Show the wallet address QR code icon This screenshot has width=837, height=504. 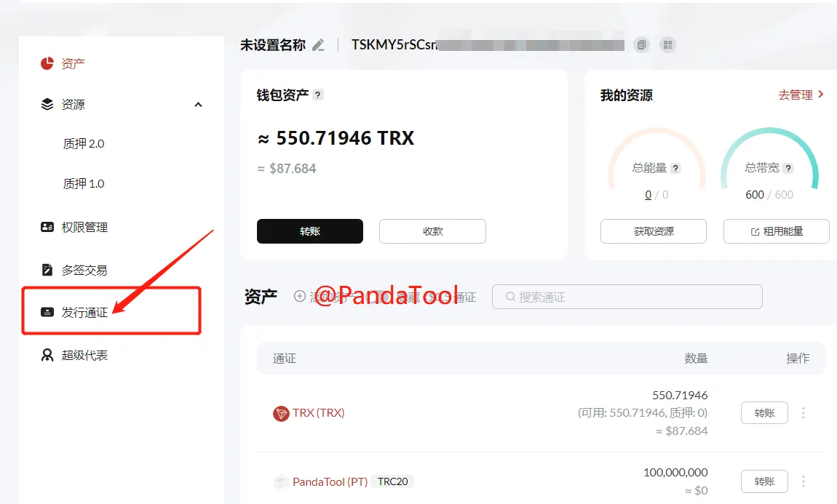pos(668,45)
